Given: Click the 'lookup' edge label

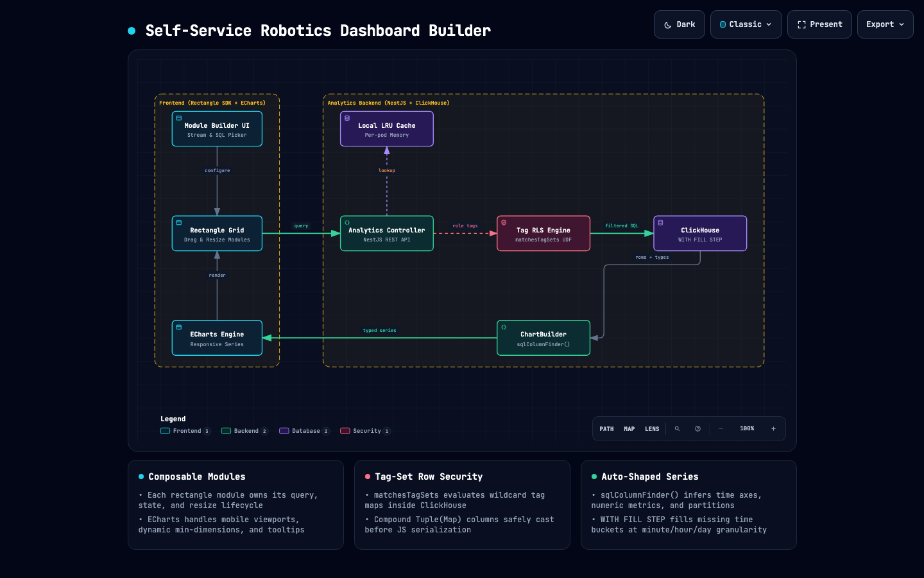Looking at the screenshot, I should pos(387,171).
